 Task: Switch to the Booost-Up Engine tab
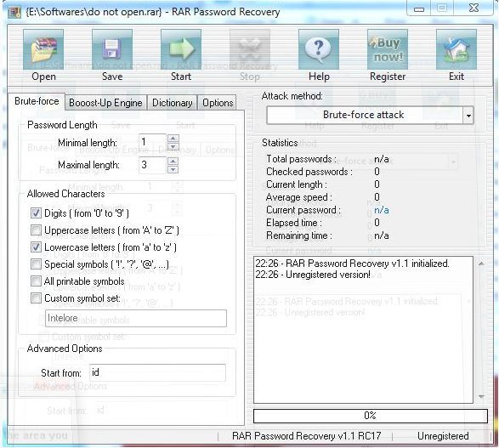coord(105,103)
